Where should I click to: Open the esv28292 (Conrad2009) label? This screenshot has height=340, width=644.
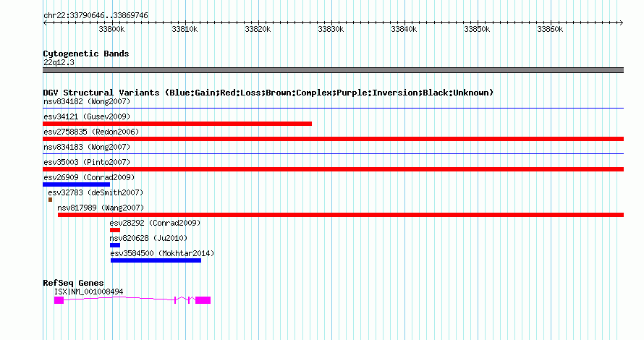[x=156, y=223]
